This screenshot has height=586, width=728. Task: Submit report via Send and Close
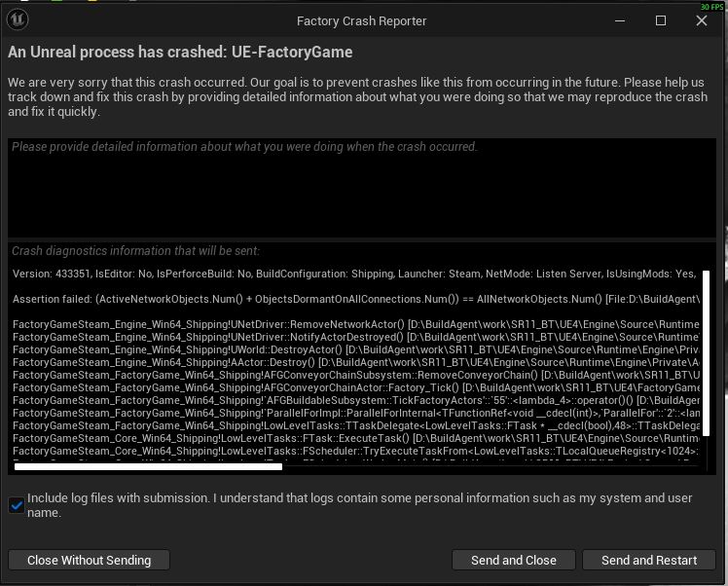514,560
